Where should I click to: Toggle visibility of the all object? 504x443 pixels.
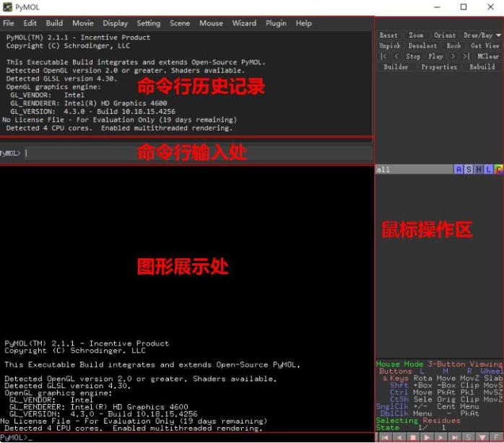click(414, 170)
